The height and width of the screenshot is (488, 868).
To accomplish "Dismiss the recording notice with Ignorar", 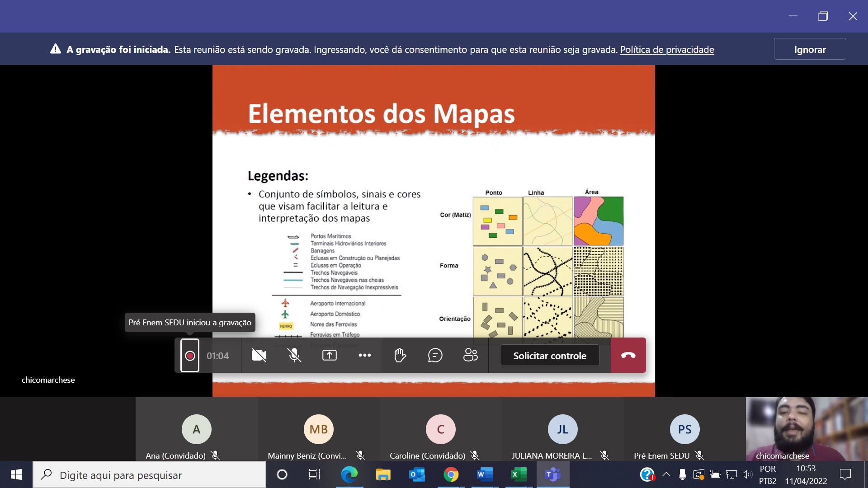I will [810, 49].
